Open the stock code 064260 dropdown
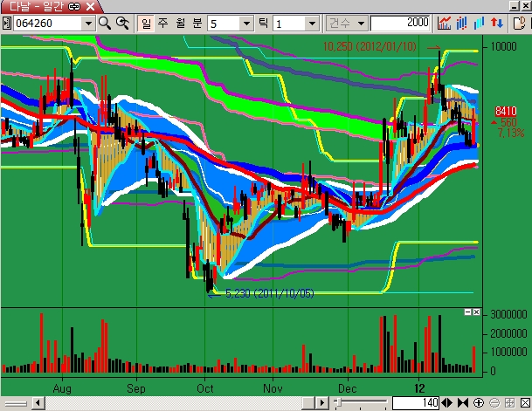This screenshot has height=411, width=532. coord(87,23)
